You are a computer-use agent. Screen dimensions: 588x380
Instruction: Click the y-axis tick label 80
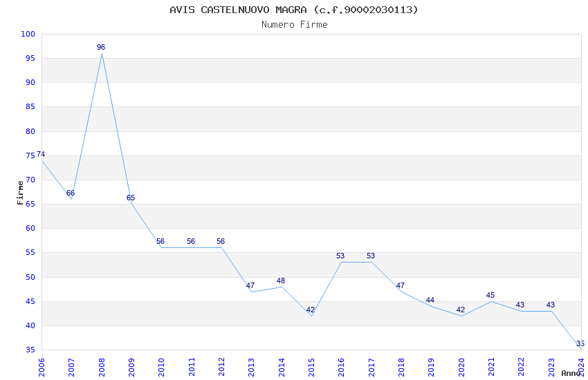(x=30, y=131)
